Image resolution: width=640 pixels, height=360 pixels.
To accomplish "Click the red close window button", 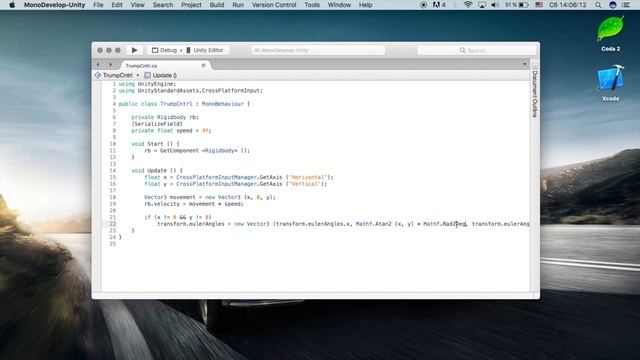I will pos(100,50).
